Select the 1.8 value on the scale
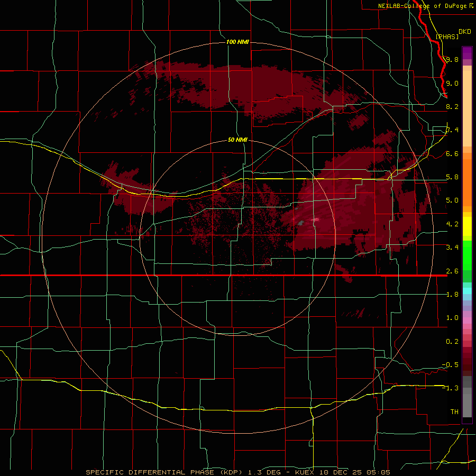Screen dimensions: 476x476 click(452, 295)
